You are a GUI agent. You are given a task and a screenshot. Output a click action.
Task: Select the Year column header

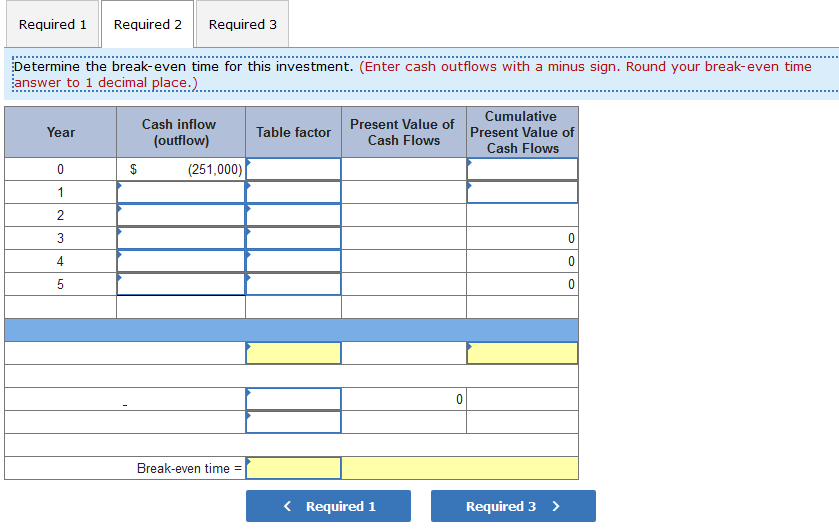pos(60,132)
